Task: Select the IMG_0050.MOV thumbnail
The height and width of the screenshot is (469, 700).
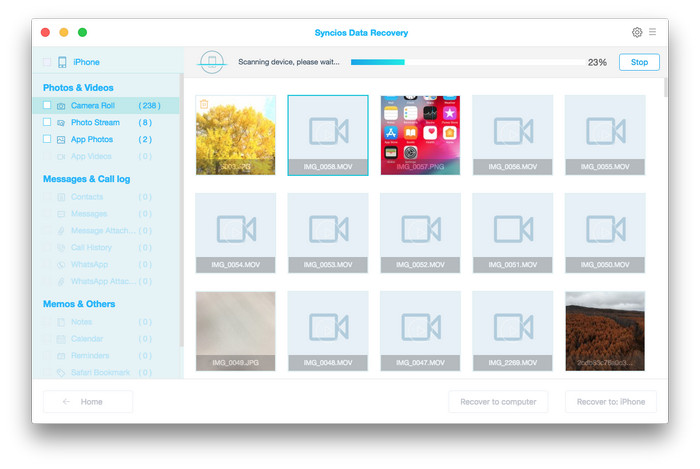Action: (605, 233)
